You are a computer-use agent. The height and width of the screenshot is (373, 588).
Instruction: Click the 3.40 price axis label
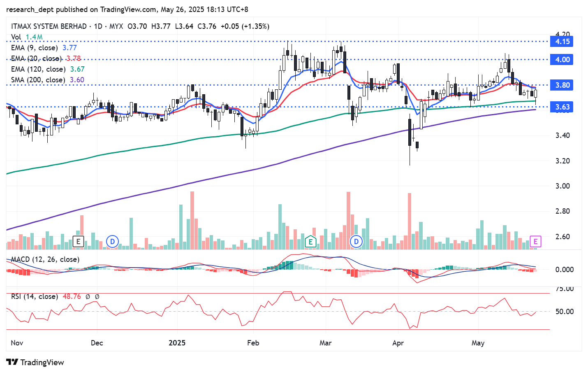click(563, 135)
